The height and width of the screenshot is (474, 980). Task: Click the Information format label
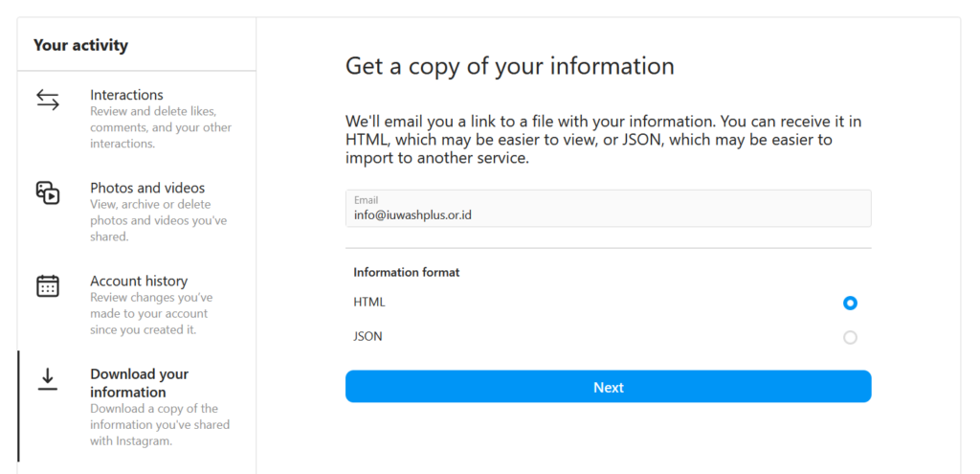(406, 273)
